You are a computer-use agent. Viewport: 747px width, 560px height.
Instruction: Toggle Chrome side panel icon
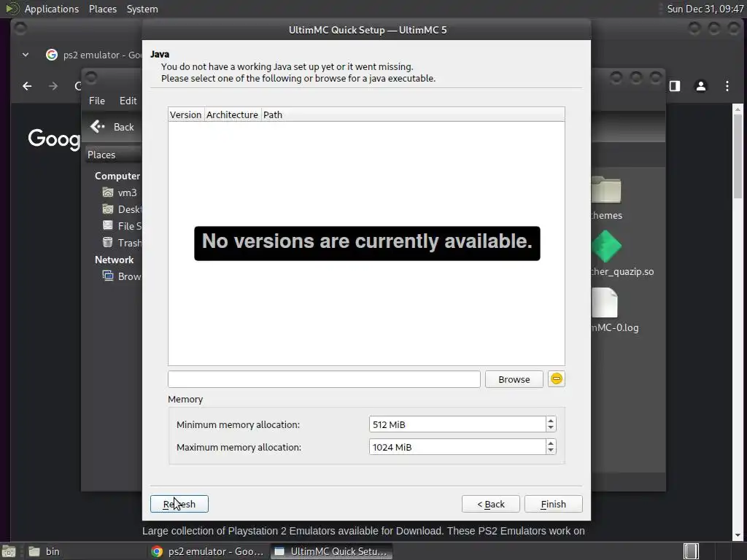click(675, 86)
